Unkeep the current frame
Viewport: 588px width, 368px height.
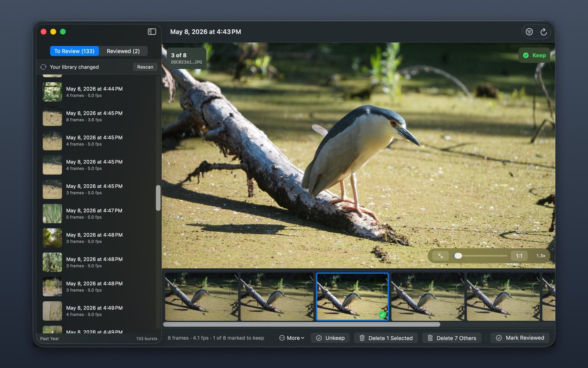click(330, 338)
